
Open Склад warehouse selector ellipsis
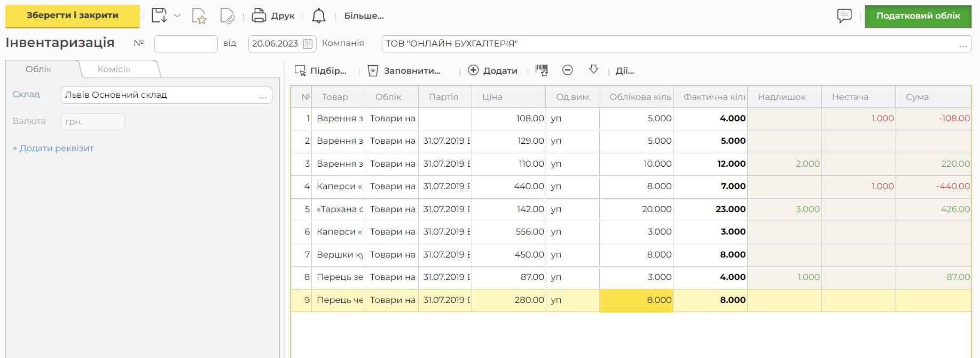coord(263,96)
